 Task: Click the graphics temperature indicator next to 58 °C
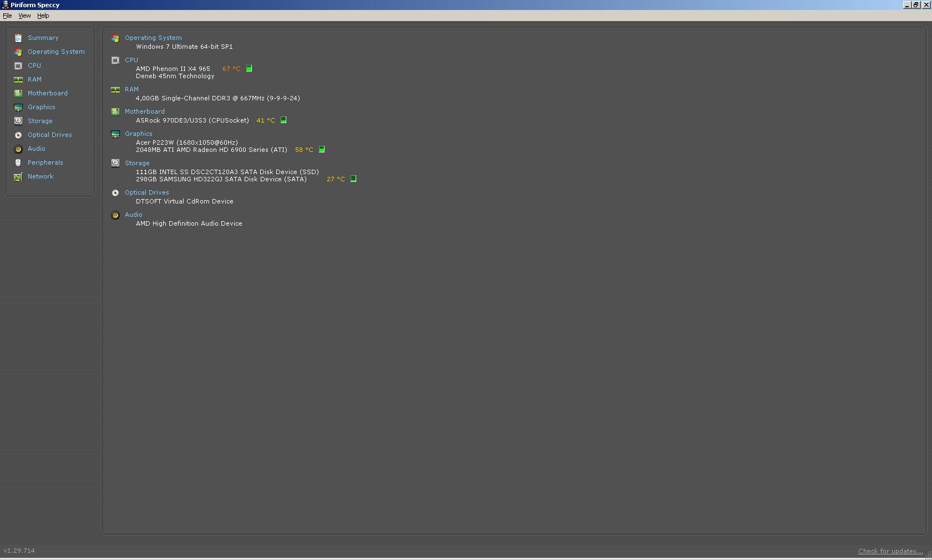click(322, 150)
